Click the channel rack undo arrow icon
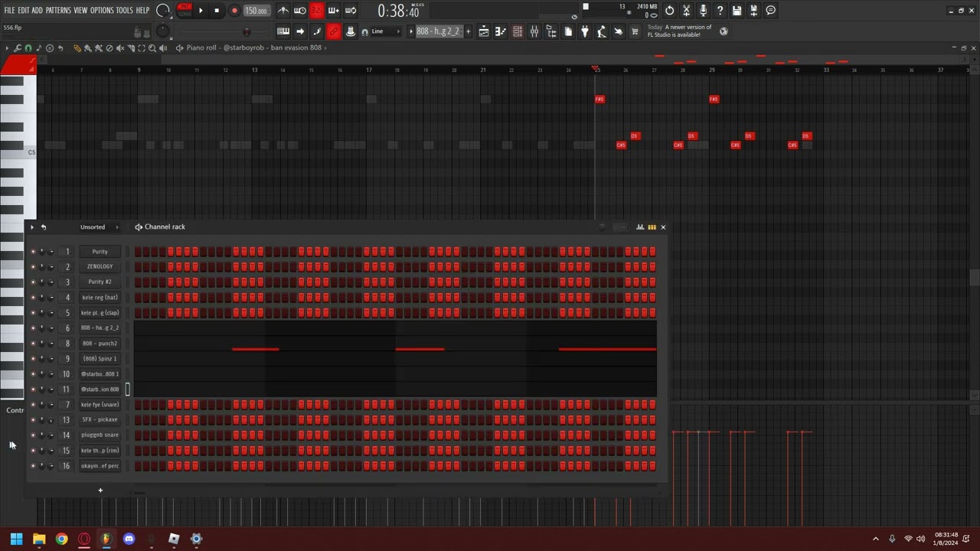 point(43,227)
